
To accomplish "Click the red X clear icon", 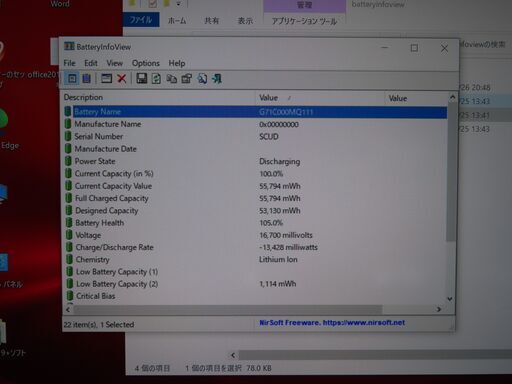I will tap(122, 79).
